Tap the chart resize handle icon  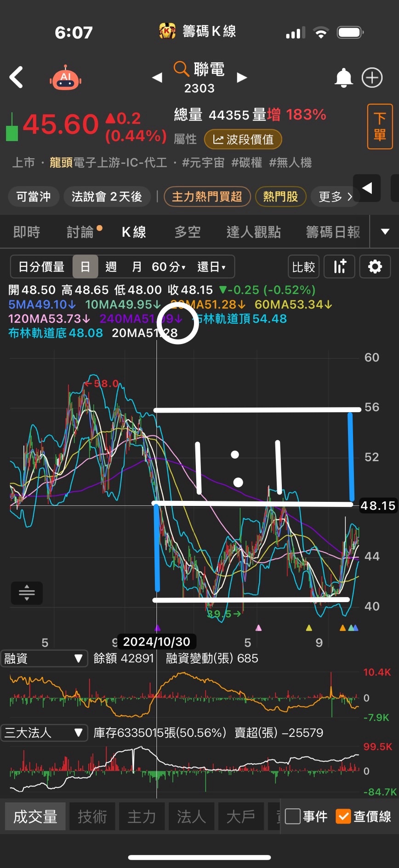point(27,592)
